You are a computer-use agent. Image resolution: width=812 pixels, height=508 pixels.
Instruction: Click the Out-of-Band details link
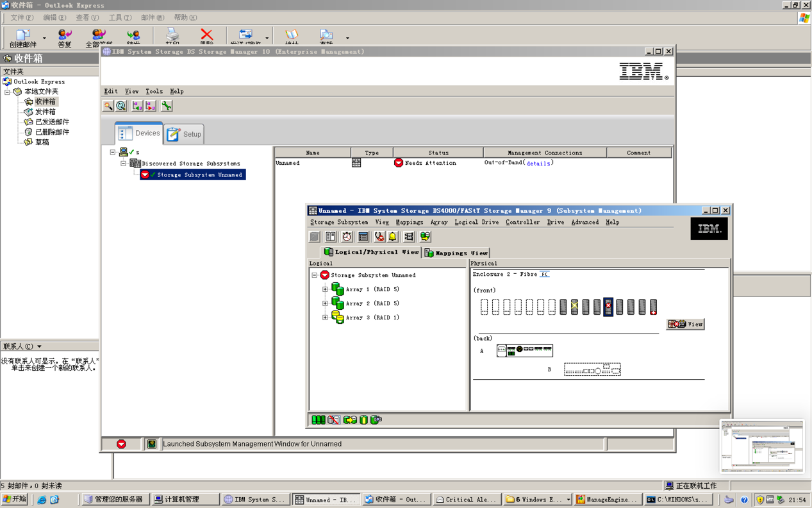pos(538,164)
